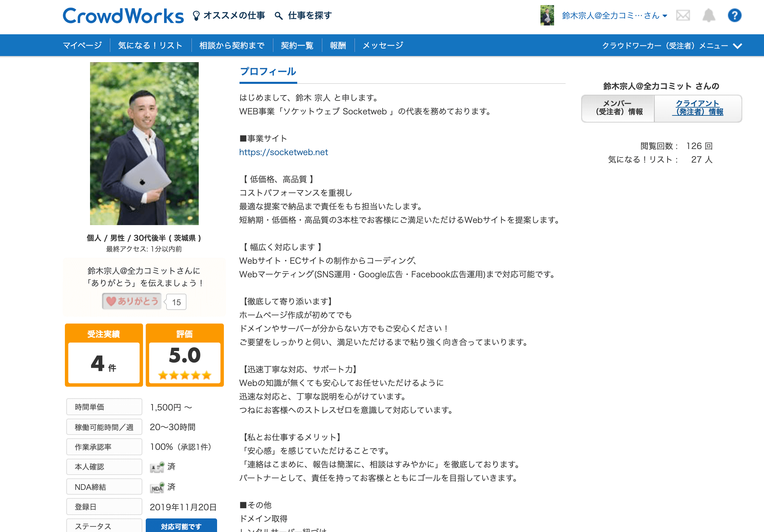
Task: Select the メンバー（受注者）情報 tab
Action: (618, 108)
